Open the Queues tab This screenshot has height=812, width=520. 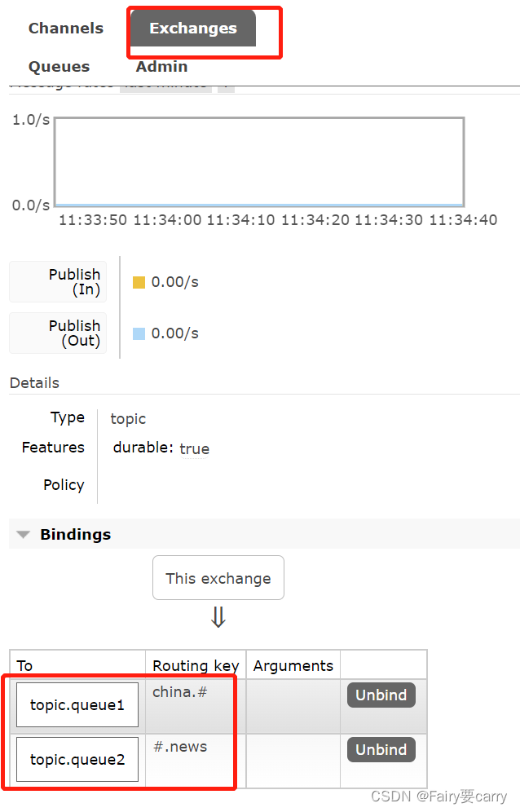[x=59, y=67]
